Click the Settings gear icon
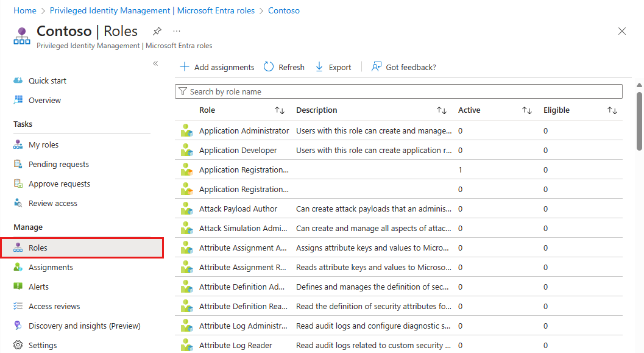This screenshot has width=644, height=353. coord(18,345)
